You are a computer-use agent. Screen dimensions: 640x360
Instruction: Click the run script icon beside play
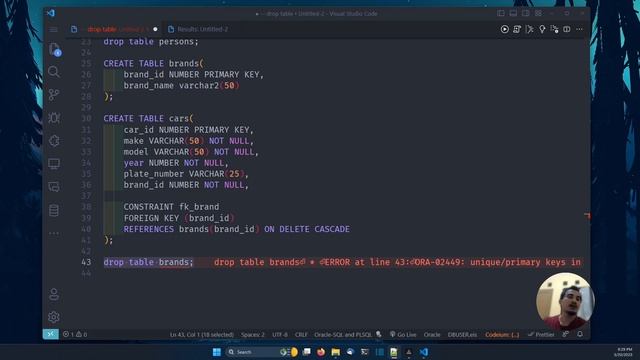[517, 29]
